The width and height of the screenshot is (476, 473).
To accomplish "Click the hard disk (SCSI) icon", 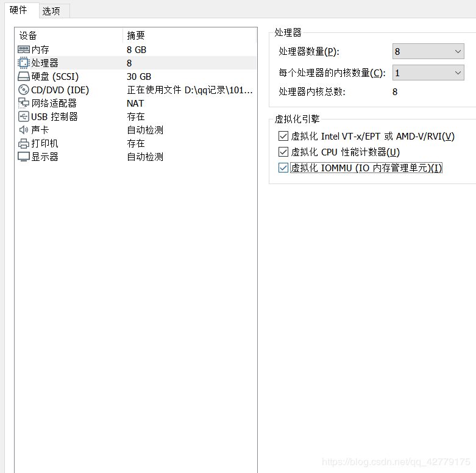I will [24, 76].
